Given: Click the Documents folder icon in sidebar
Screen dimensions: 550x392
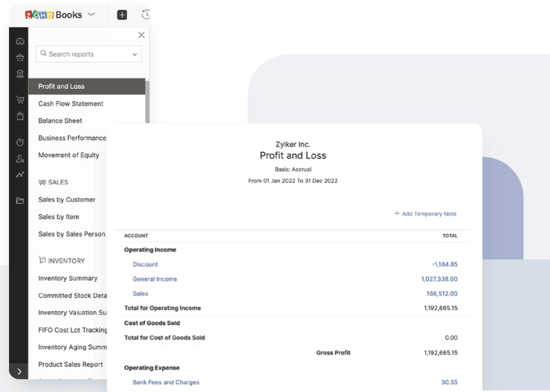Looking at the screenshot, I should 20,201.
